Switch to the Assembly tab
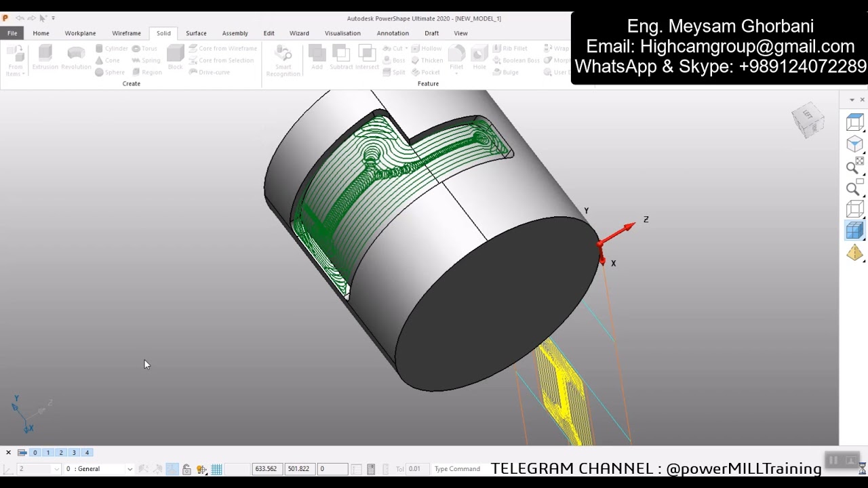 (235, 33)
